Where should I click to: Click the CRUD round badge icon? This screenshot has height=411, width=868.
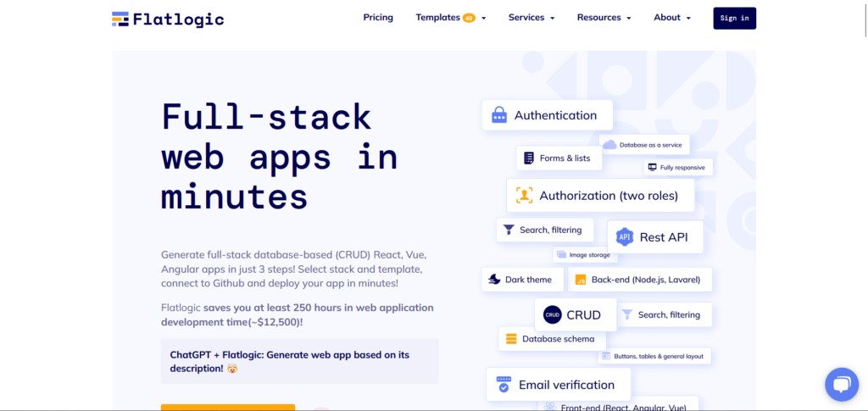[x=553, y=314]
